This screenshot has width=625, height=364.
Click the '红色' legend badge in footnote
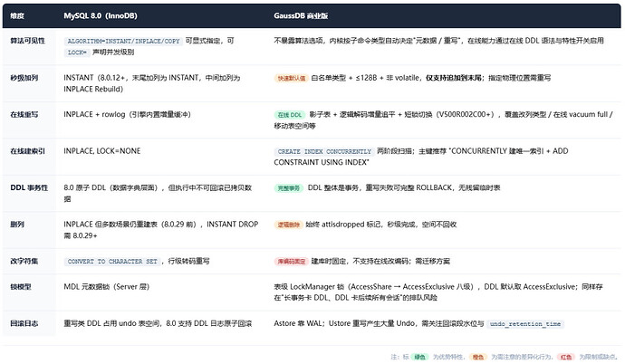(566, 357)
